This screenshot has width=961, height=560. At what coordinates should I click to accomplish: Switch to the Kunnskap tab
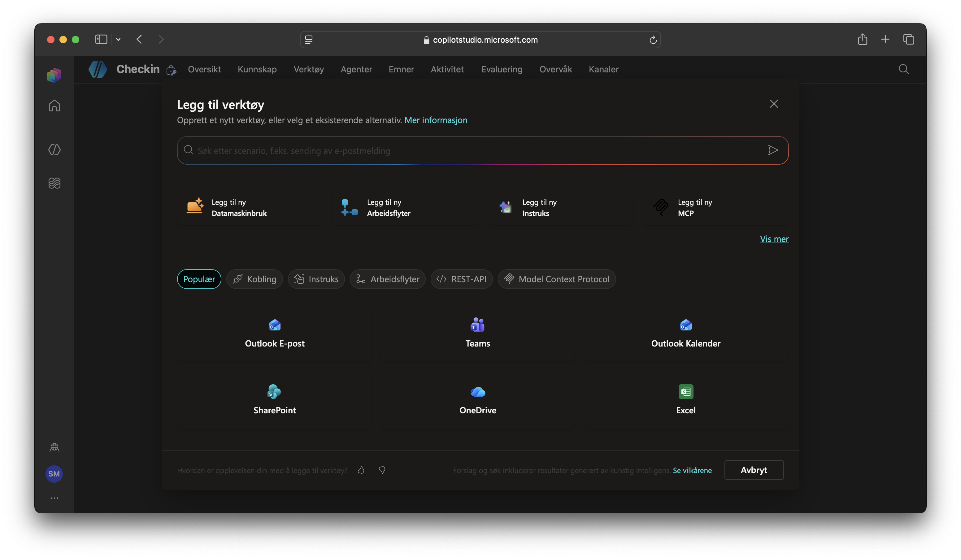[257, 69]
